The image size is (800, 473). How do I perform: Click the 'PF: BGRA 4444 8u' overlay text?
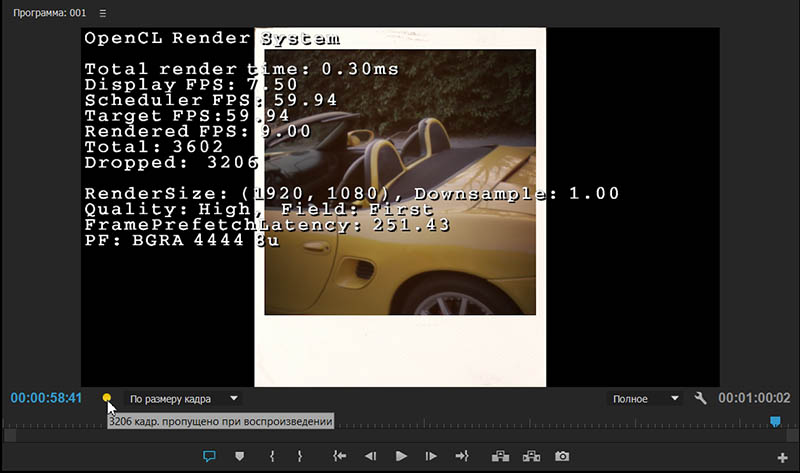click(182, 240)
